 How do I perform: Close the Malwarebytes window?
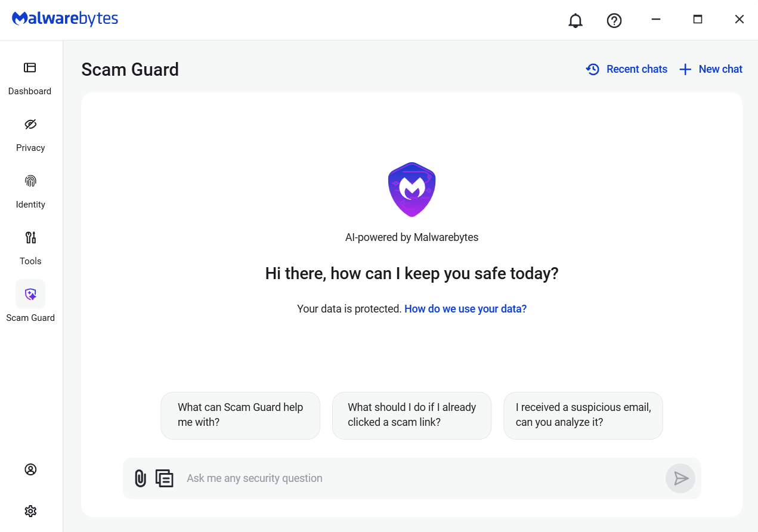[740, 20]
